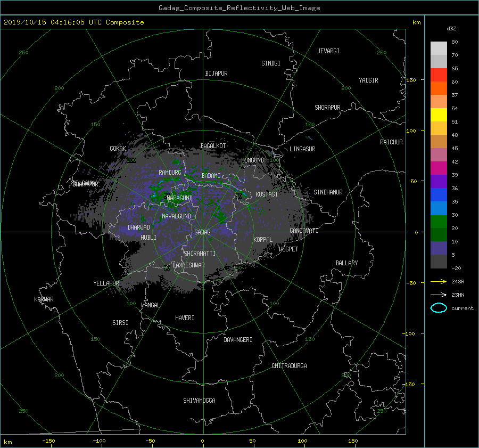
Task: Click the RAMDURG city label
Action: (x=170, y=173)
